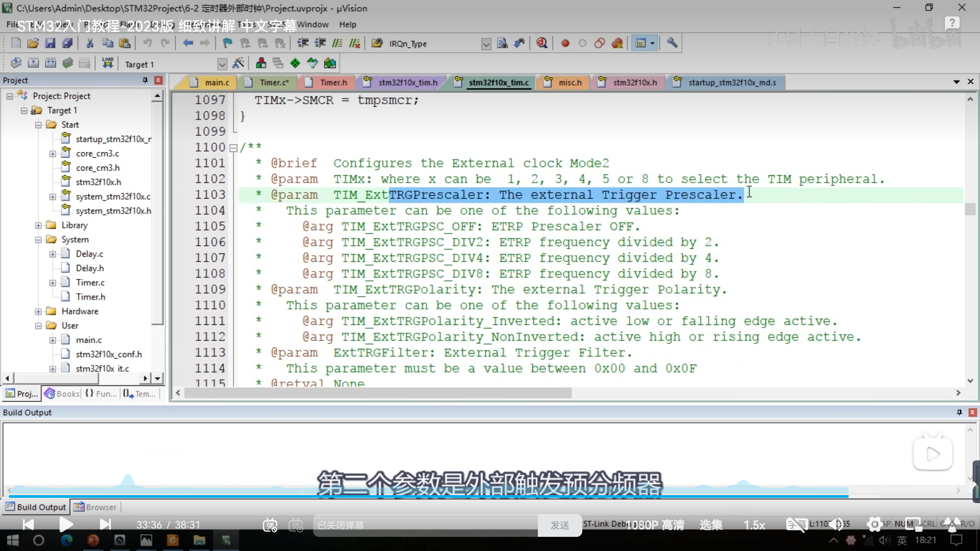Click the Save All toolbar icon
This screenshot has height=551, width=980.
[67, 43]
